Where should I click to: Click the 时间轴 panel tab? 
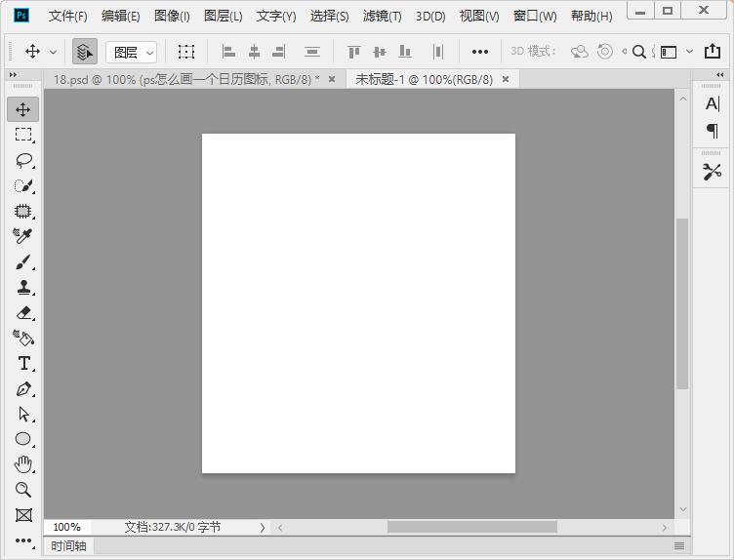pyautogui.click(x=68, y=546)
